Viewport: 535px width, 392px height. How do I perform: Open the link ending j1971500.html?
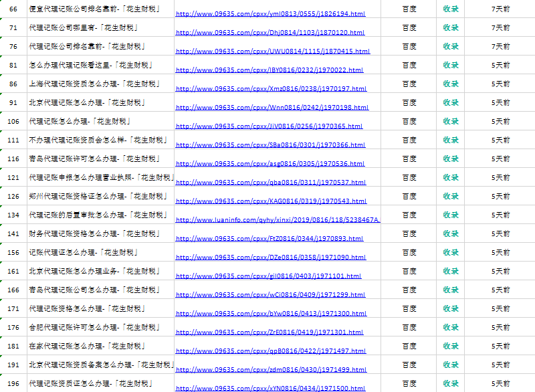[x=270, y=389]
